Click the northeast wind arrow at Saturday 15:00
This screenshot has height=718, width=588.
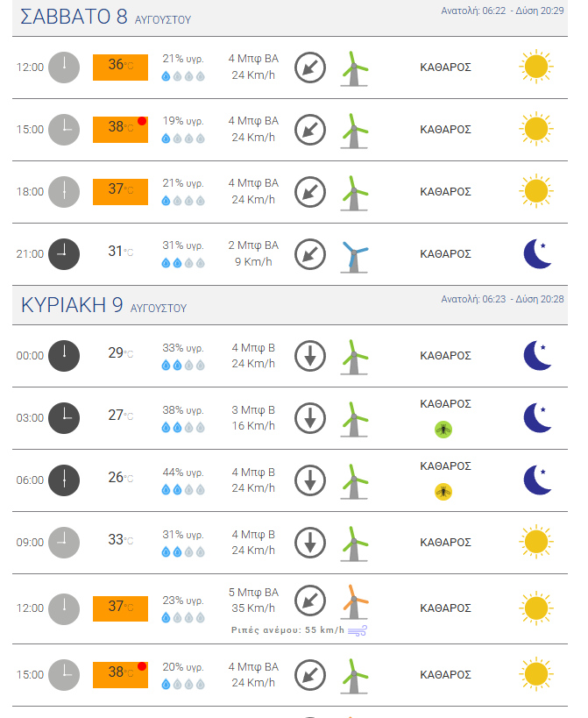tap(310, 130)
